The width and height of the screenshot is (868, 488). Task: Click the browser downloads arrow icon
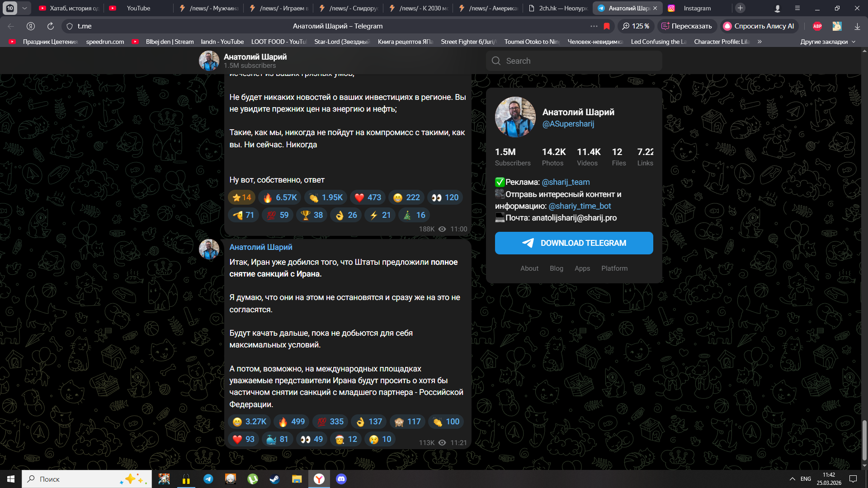pyautogui.click(x=857, y=26)
